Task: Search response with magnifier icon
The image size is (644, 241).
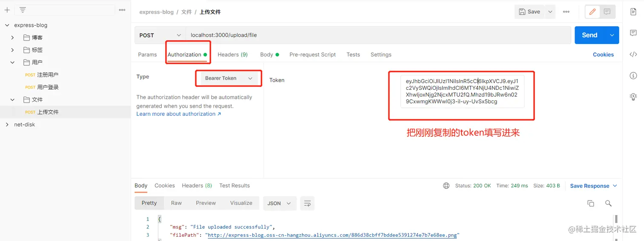Action: pyautogui.click(x=608, y=203)
